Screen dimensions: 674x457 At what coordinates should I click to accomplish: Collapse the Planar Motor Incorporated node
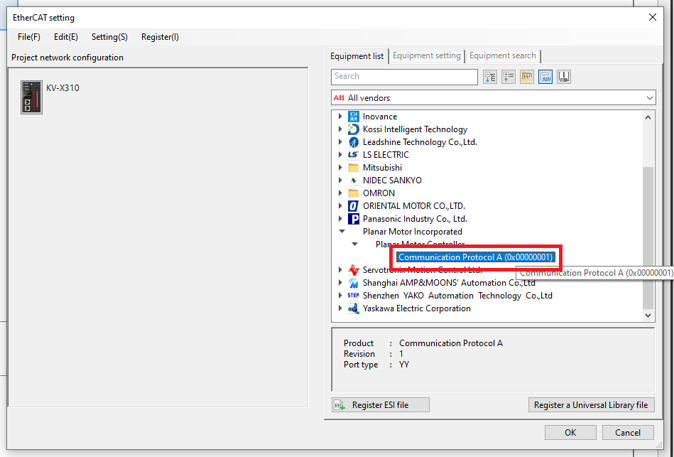point(342,232)
